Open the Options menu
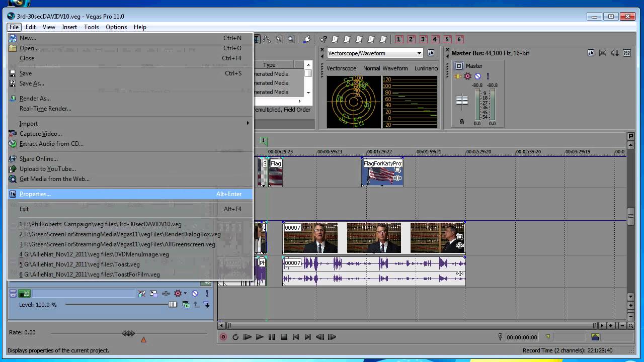Screen dimensions: 644x362 tap(116, 27)
